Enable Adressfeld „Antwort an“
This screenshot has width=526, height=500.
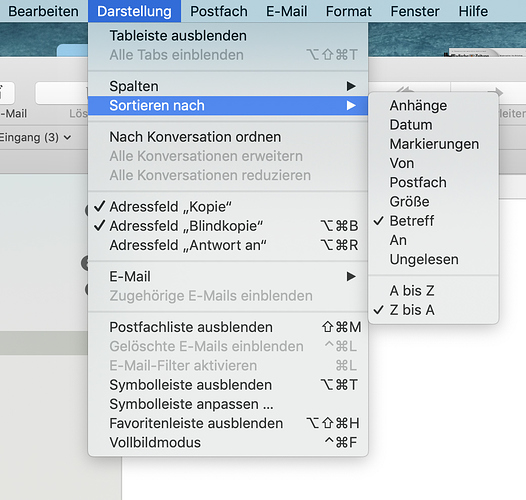pyautogui.click(x=228, y=245)
